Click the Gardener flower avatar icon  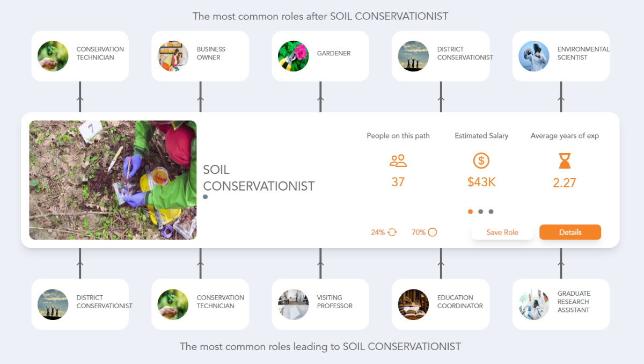[293, 56]
